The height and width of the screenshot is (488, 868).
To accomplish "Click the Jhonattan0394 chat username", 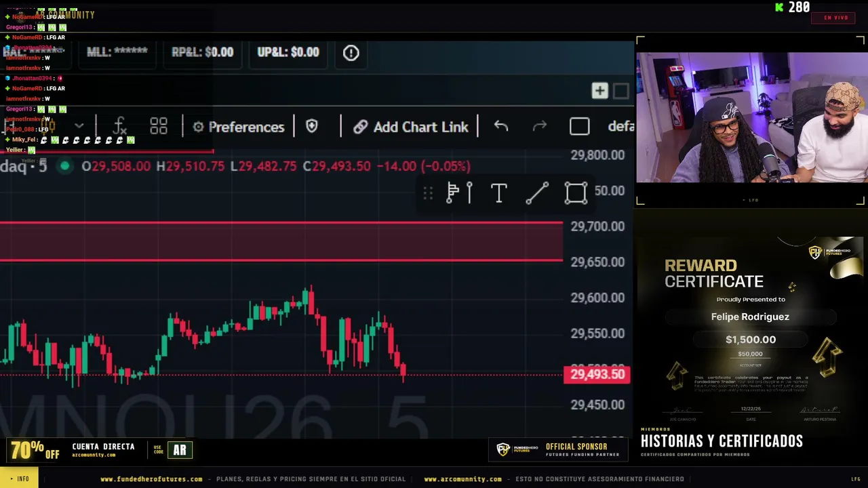I will coord(32,79).
